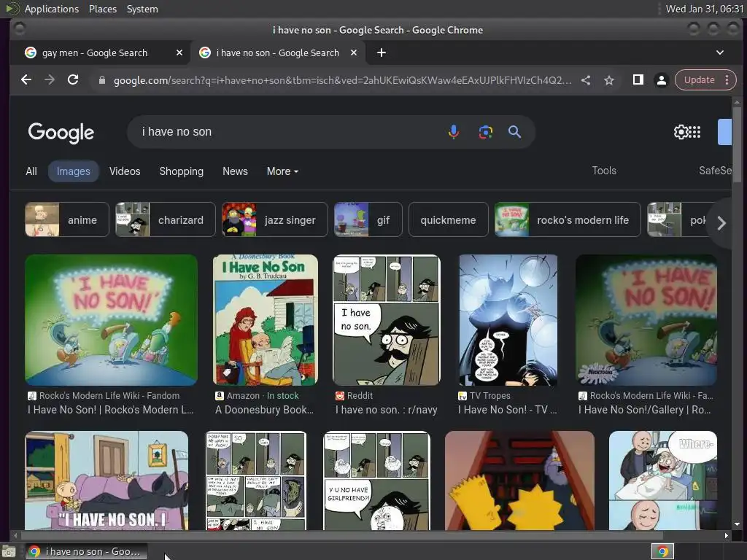Click the Update button in Chrome
The image size is (747, 560).
pyautogui.click(x=699, y=80)
